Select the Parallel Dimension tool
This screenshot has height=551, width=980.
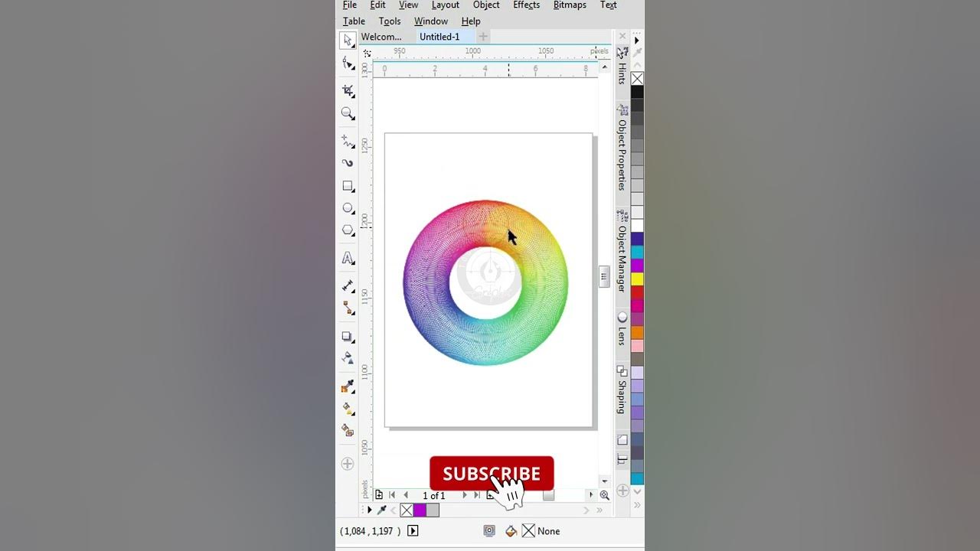pyautogui.click(x=348, y=285)
